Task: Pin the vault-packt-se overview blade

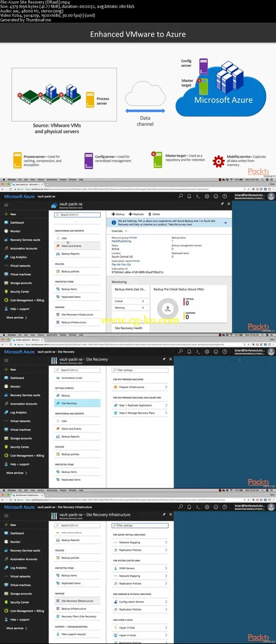Action: (222, 204)
